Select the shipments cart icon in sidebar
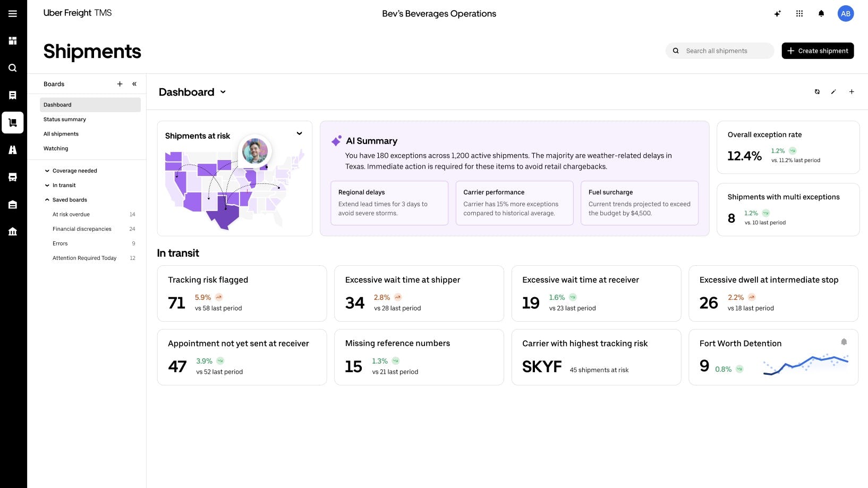This screenshot has width=868, height=488. click(13, 122)
